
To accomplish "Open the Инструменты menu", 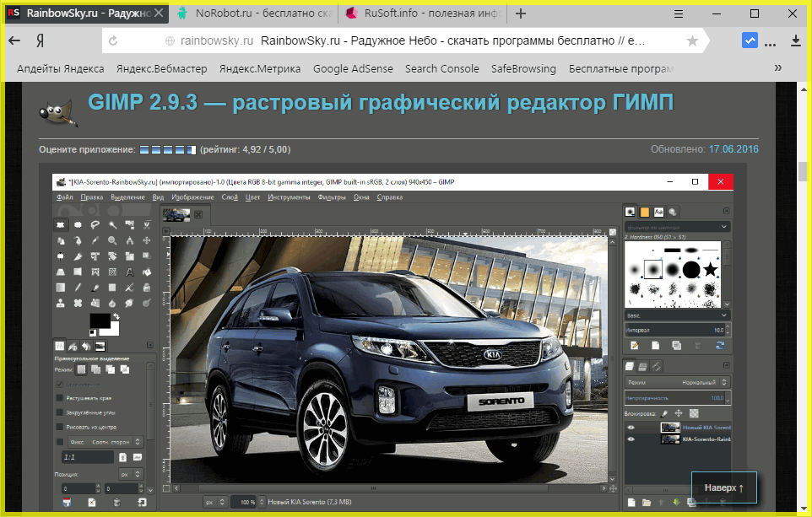I will coord(289,197).
